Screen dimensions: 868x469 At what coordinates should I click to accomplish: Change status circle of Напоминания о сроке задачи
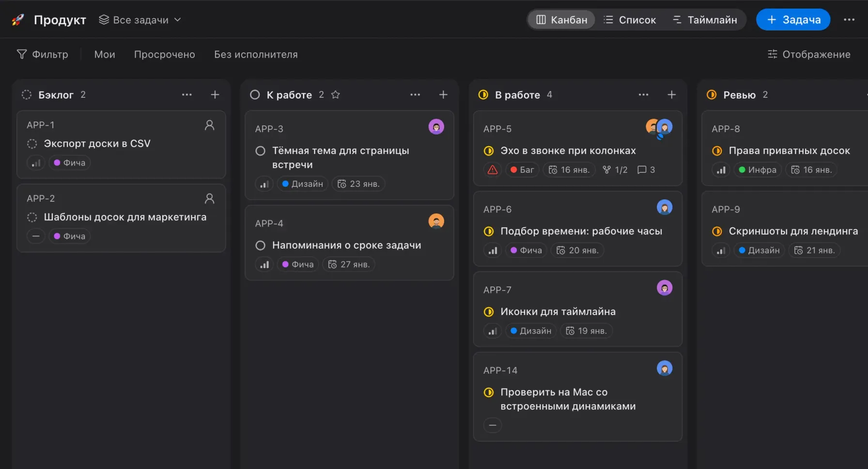click(x=260, y=245)
